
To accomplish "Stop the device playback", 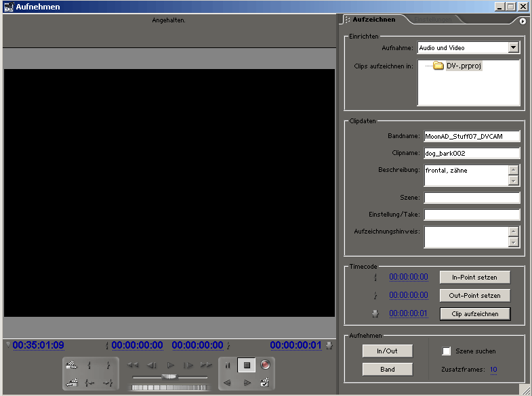I will point(247,365).
